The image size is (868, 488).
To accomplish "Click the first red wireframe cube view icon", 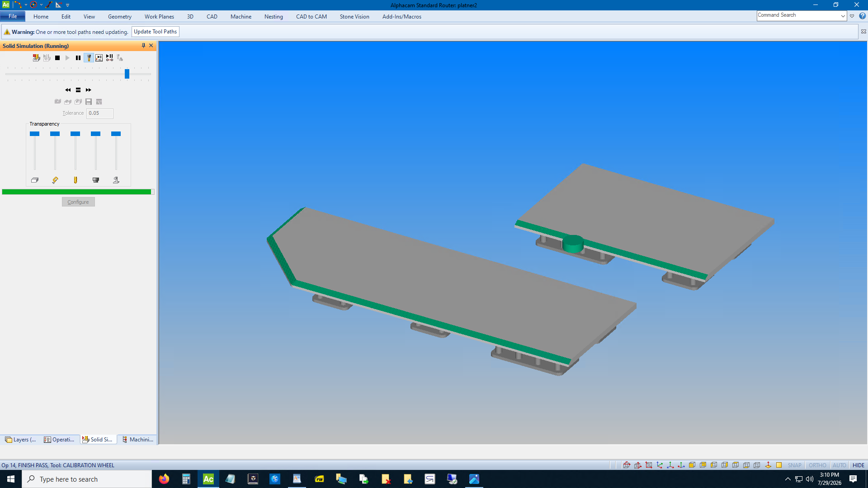I will (x=627, y=465).
